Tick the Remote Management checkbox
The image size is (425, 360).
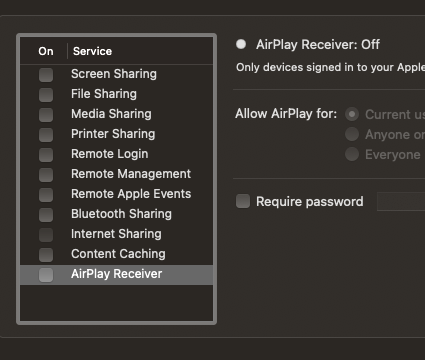(46, 175)
